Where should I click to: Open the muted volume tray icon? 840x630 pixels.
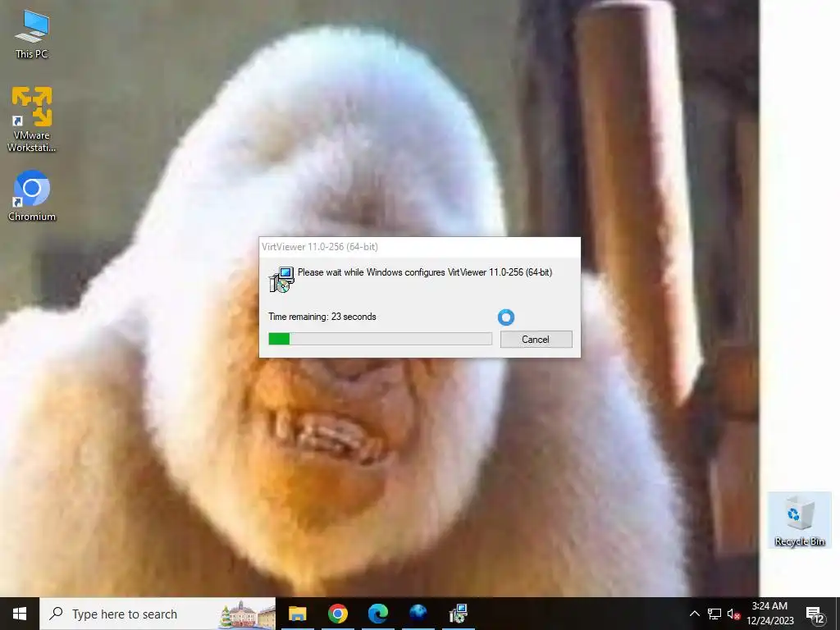click(x=733, y=614)
